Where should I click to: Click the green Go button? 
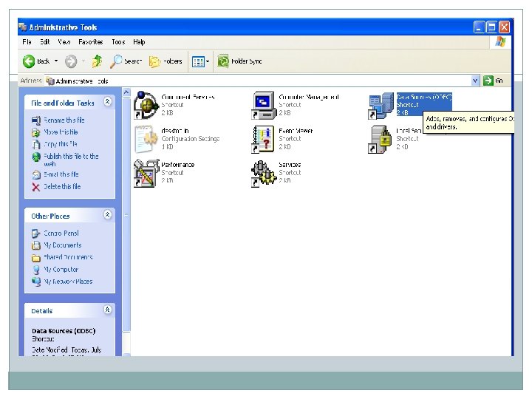(494, 81)
